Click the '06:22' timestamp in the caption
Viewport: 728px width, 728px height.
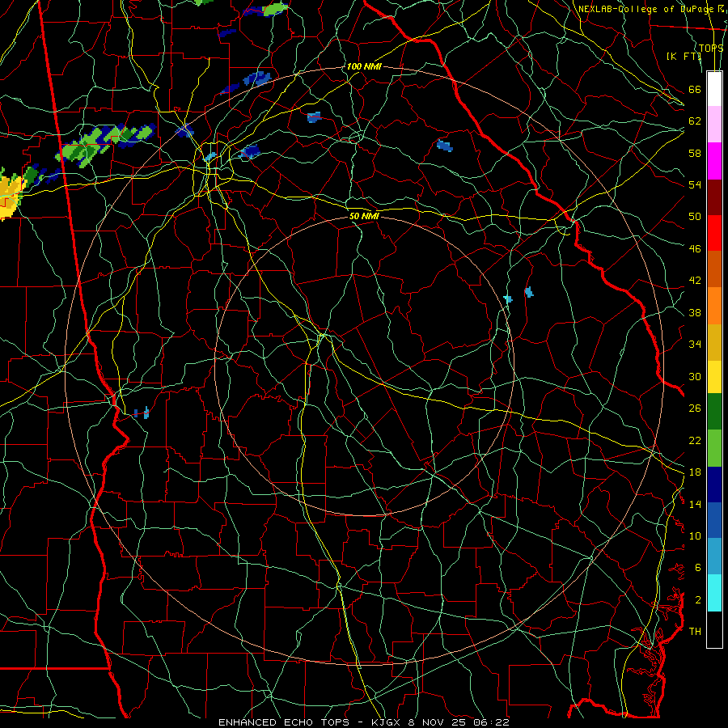click(492, 722)
